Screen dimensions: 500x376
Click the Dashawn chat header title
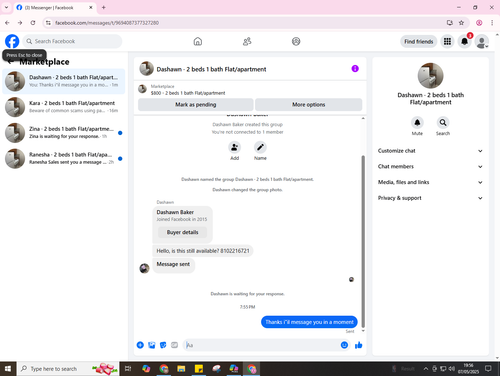(x=211, y=69)
